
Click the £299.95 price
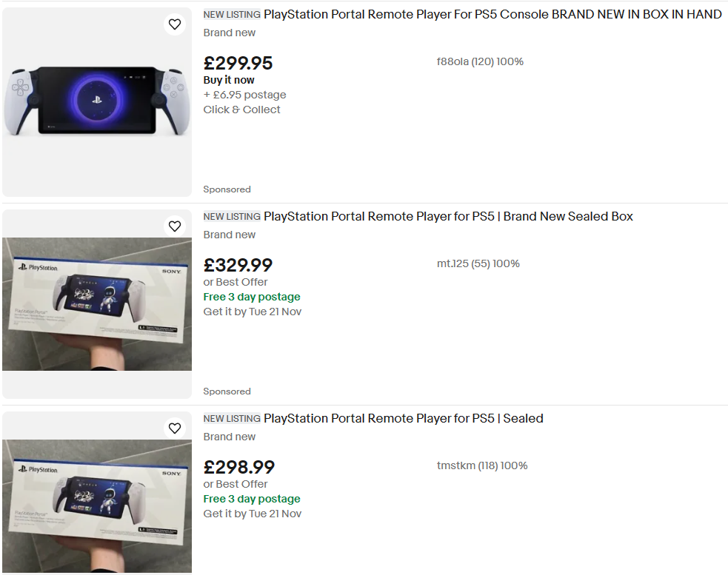238,64
